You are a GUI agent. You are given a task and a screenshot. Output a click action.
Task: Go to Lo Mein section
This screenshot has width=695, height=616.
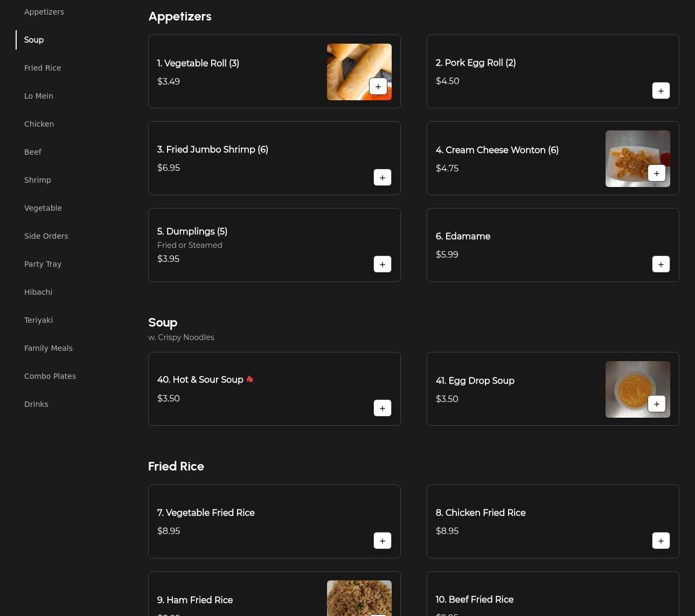point(39,96)
